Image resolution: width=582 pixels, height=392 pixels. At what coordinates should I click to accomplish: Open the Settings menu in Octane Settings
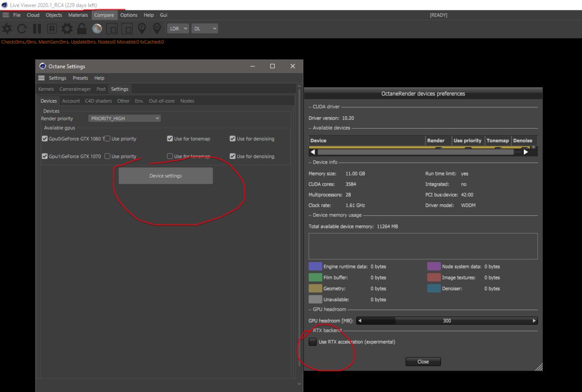[58, 78]
